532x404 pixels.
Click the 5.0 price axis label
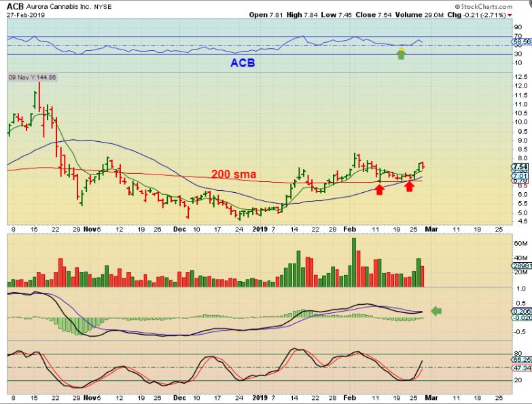point(522,213)
